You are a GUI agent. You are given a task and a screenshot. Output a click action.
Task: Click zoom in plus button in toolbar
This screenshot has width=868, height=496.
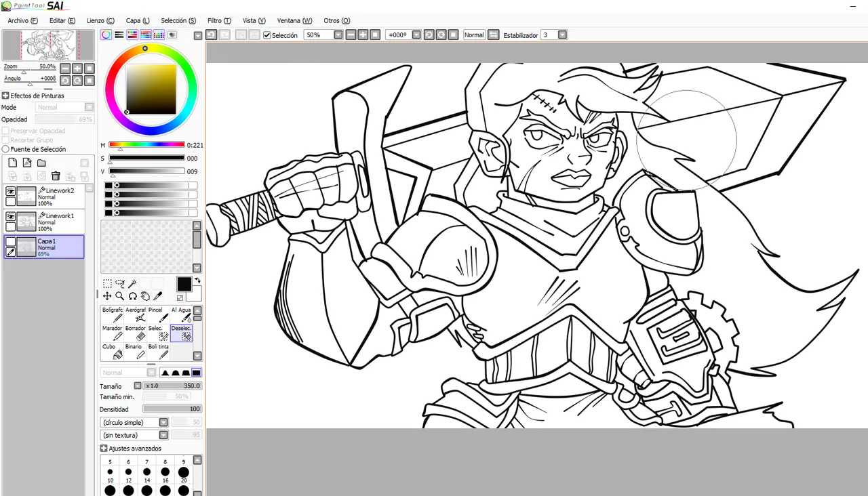click(x=363, y=35)
